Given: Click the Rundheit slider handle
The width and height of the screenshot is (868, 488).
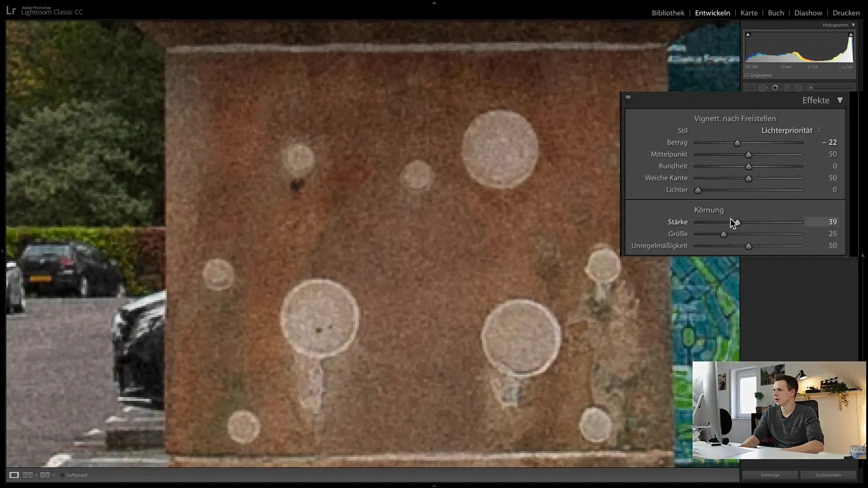Looking at the screenshot, I should [749, 166].
